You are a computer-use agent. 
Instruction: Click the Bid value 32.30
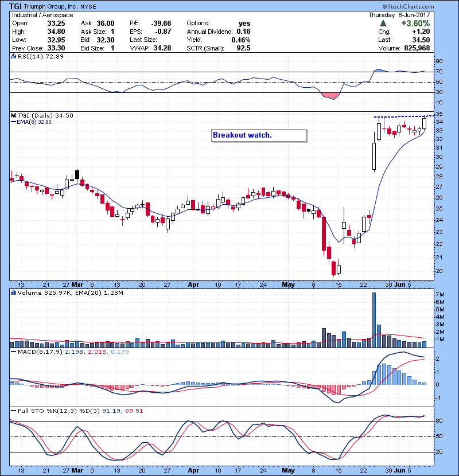(106, 40)
